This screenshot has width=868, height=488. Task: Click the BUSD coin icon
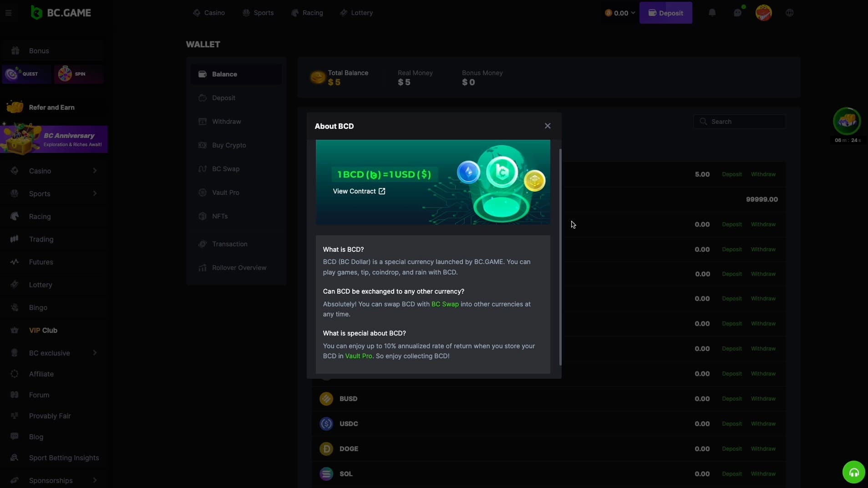point(326,399)
